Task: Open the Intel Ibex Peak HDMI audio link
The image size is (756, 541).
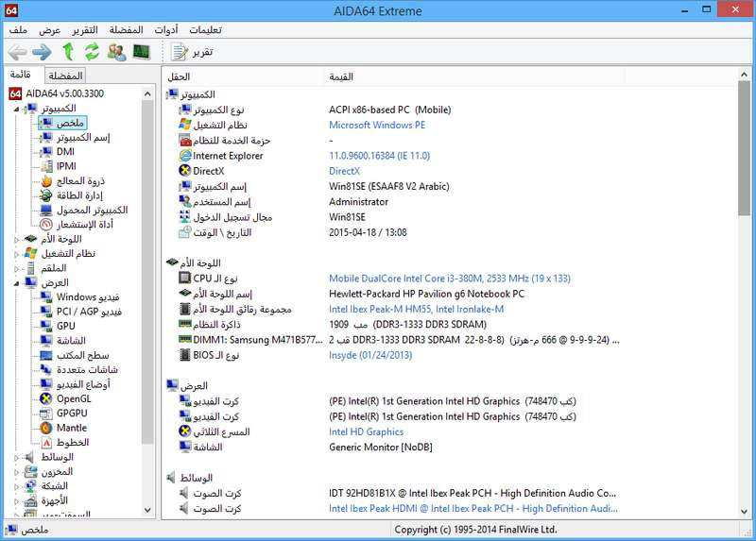Action: point(473,509)
